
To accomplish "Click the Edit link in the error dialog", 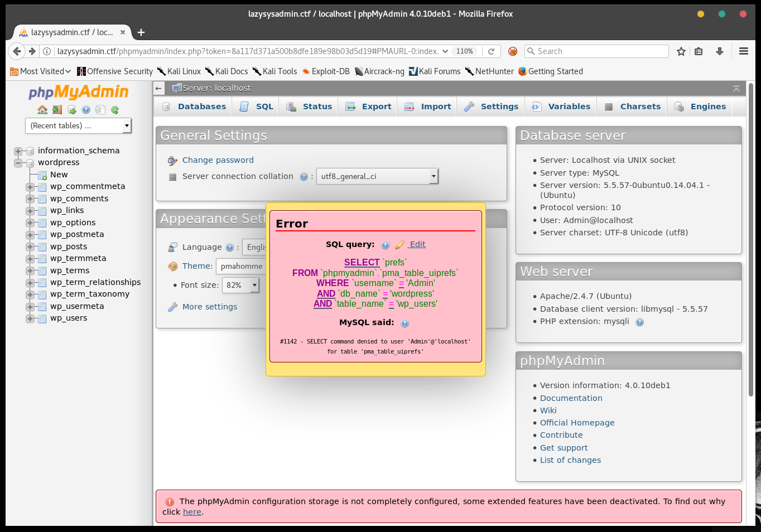I will [x=417, y=245].
